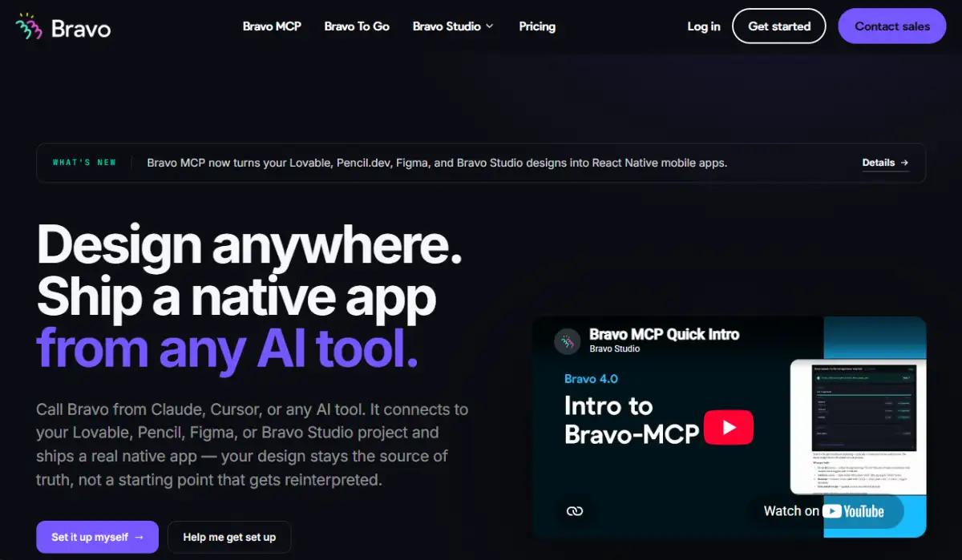
Task: Copy the video link via the chain icon
Action: point(574,511)
